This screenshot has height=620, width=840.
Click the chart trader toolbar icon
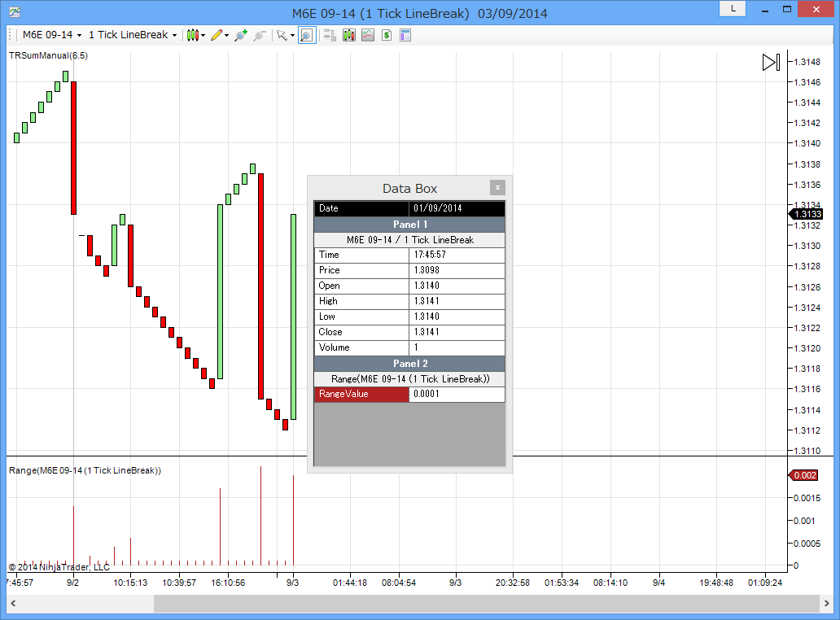pyautogui.click(x=330, y=35)
